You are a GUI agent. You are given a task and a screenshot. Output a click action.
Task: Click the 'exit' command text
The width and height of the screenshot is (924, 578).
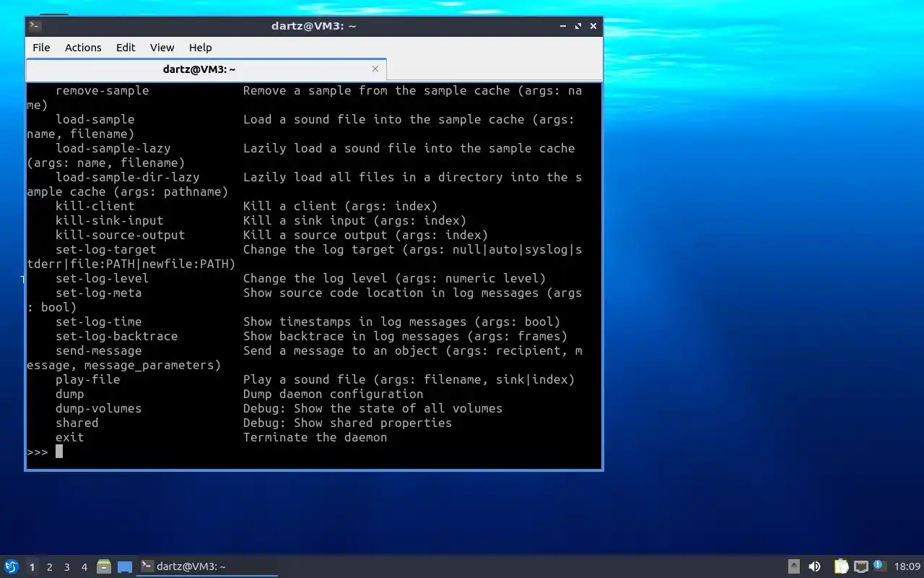tap(70, 437)
